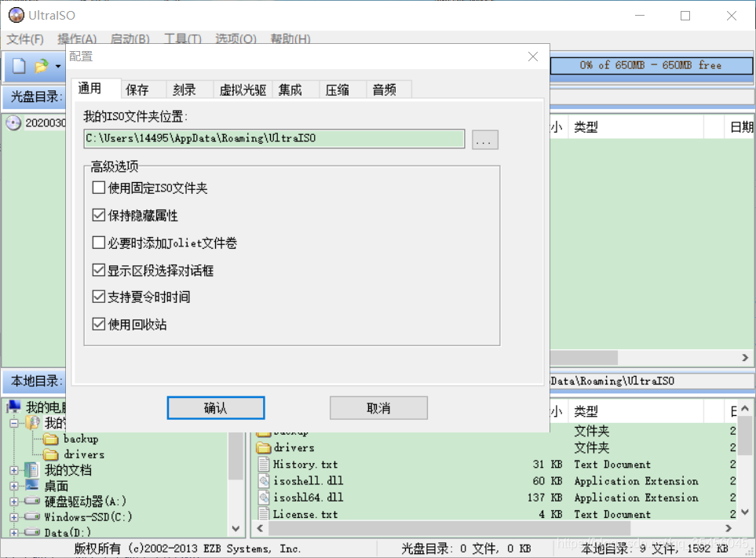Click the My Documents (我的文档) tree item
Screen dimensions: 756x558
point(68,470)
